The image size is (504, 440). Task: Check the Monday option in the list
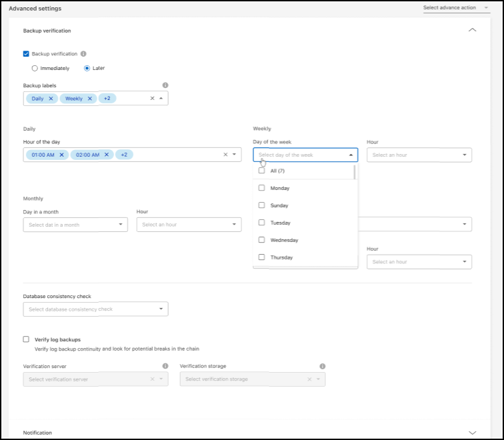[x=261, y=188]
